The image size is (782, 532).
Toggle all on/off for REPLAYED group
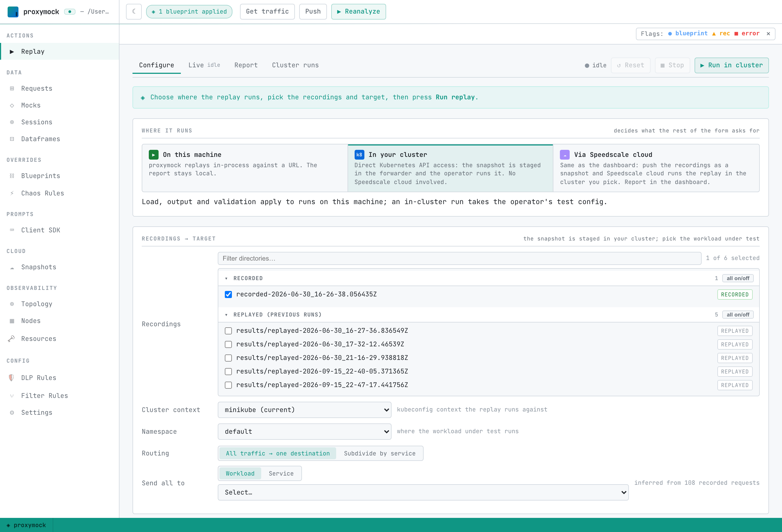737,315
